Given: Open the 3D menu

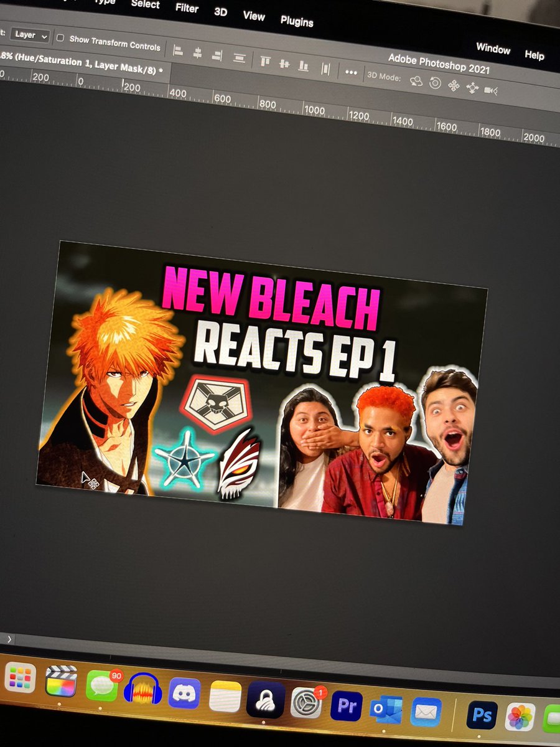Looking at the screenshot, I should tap(220, 12).
